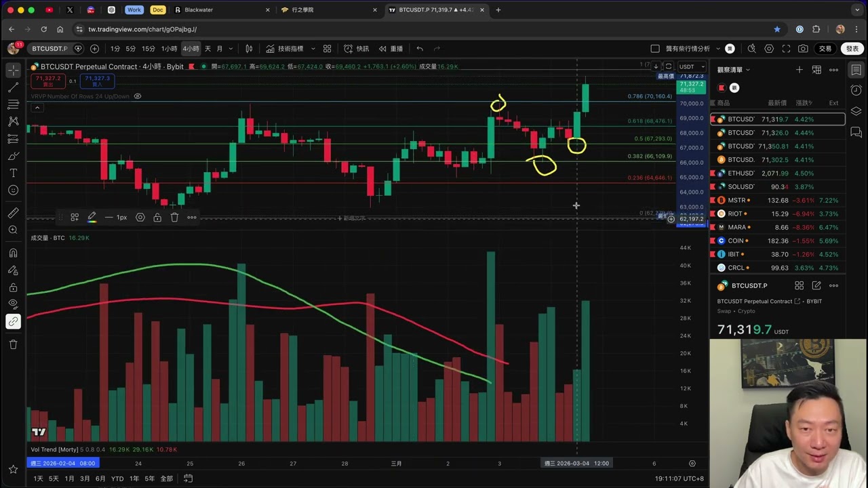Open drawing templates in floating toolbar

[x=75, y=218]
